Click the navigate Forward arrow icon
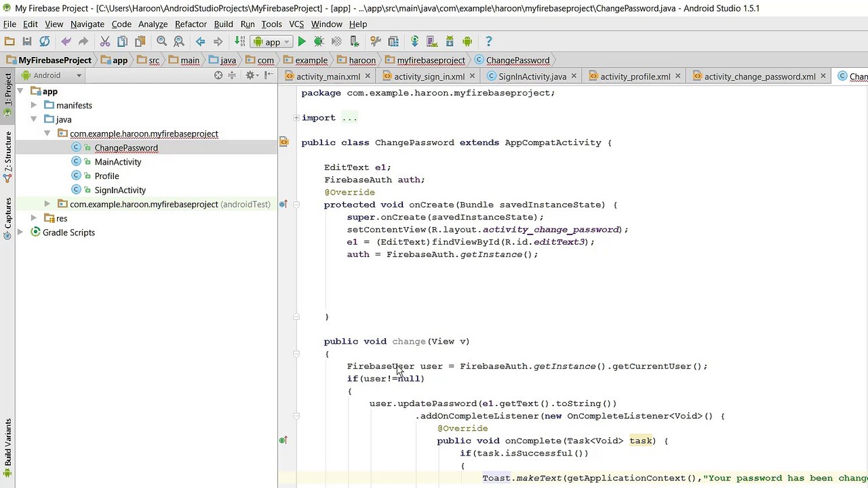The image size is (868, 488). [x=218, y=42]
